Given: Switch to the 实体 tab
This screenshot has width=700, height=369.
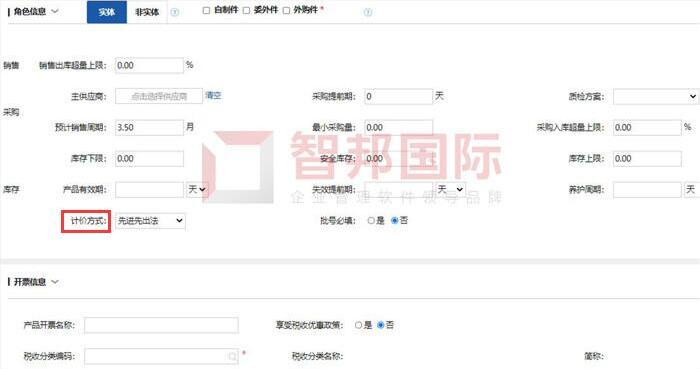Looking at the screenshot, I should (x=107, y=12).
